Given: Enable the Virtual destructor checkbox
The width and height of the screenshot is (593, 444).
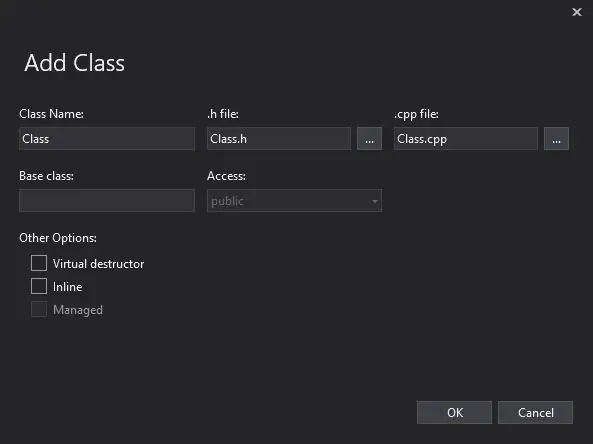Looking at the screenshot, I should 39,263.
